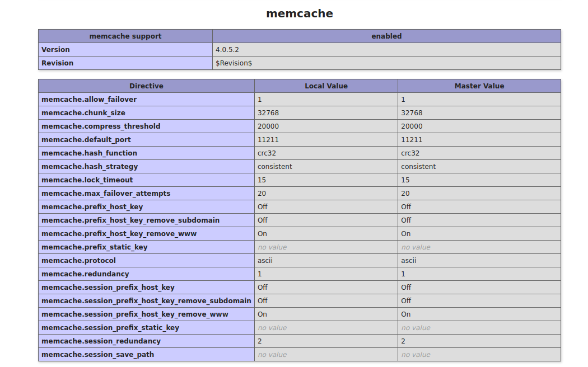Screen dimensions: 588x367
Task: Click the memcache.chunk_size local value 32768
Action: pyautogui.click(x=268, y=113)
